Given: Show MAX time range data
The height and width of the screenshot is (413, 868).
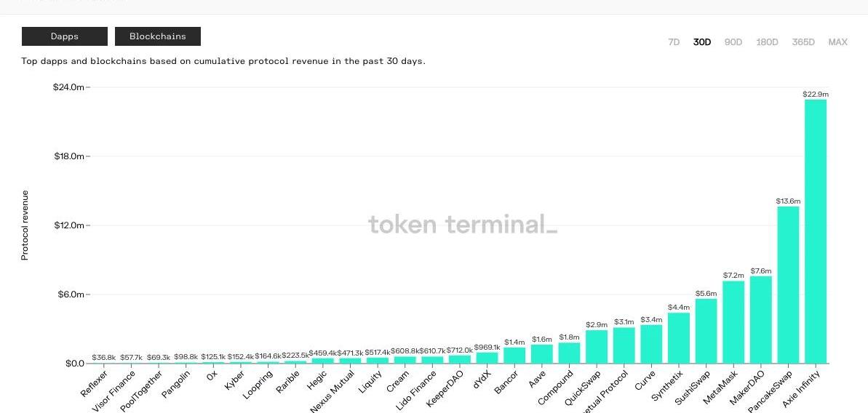Looking at the screenshot, I should point(837,42).
